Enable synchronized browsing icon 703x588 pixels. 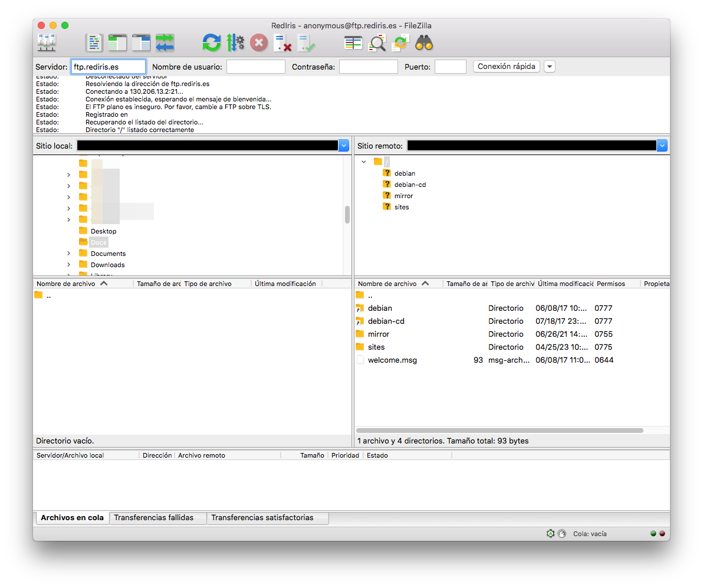click(x=400, y=42)
